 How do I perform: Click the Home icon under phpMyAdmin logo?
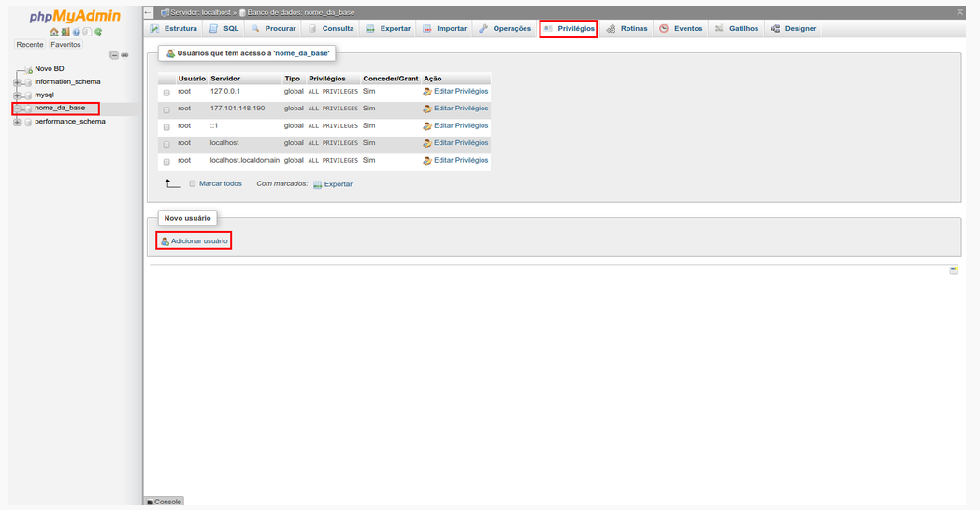(x=54, y=32)
